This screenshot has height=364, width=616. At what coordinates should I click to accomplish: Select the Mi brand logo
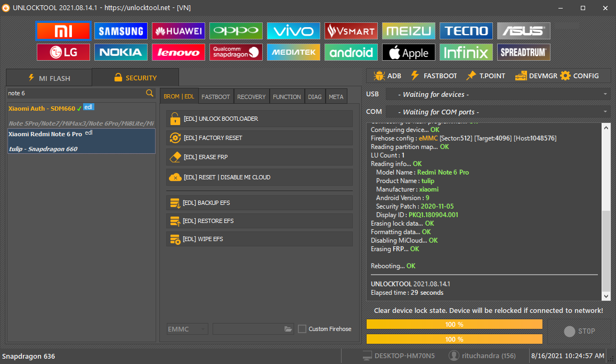click(x=63, y=31)
